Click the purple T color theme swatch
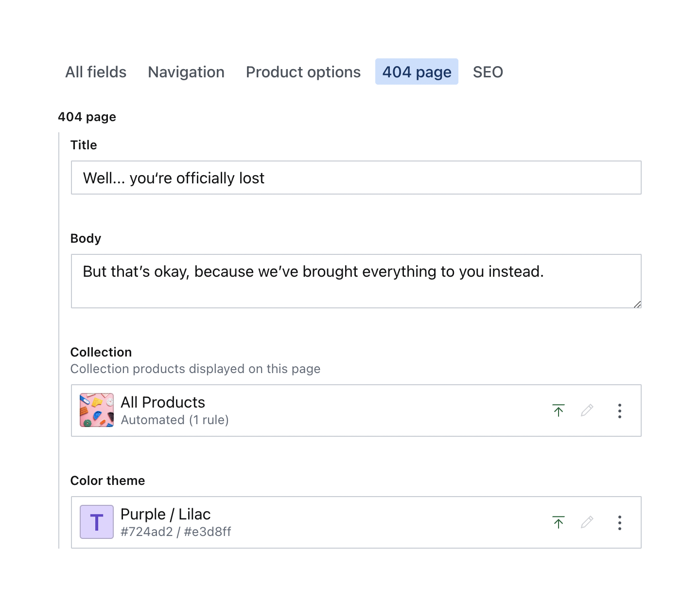This screenshot has height=607, width=700. [x=97, y=522]
